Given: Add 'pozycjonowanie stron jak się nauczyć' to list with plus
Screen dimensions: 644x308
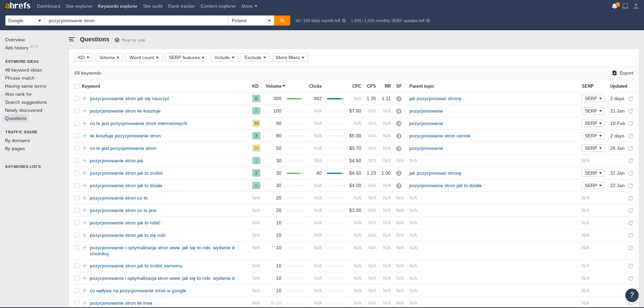Looking at the screenshot, I should [x=85, y=98].
